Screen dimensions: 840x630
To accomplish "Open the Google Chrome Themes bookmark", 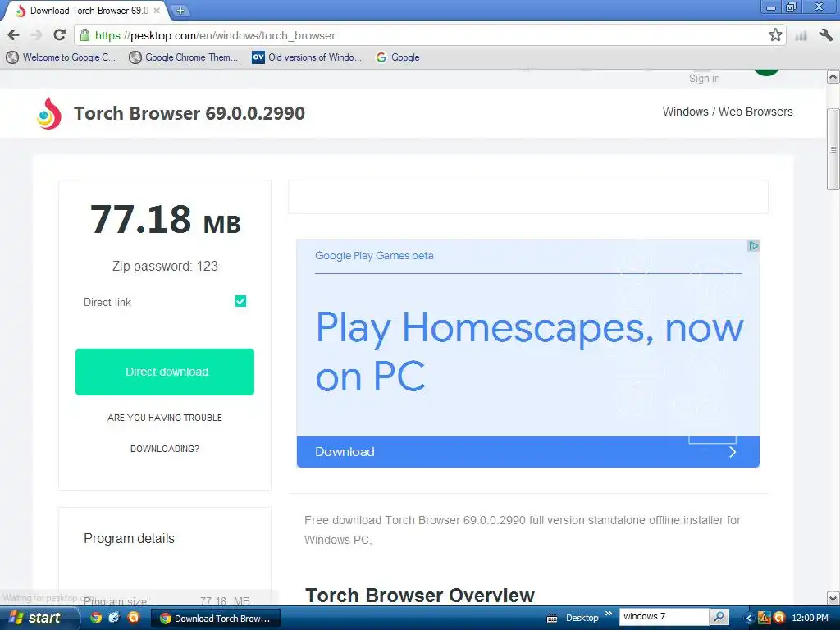I will [183, 57].
